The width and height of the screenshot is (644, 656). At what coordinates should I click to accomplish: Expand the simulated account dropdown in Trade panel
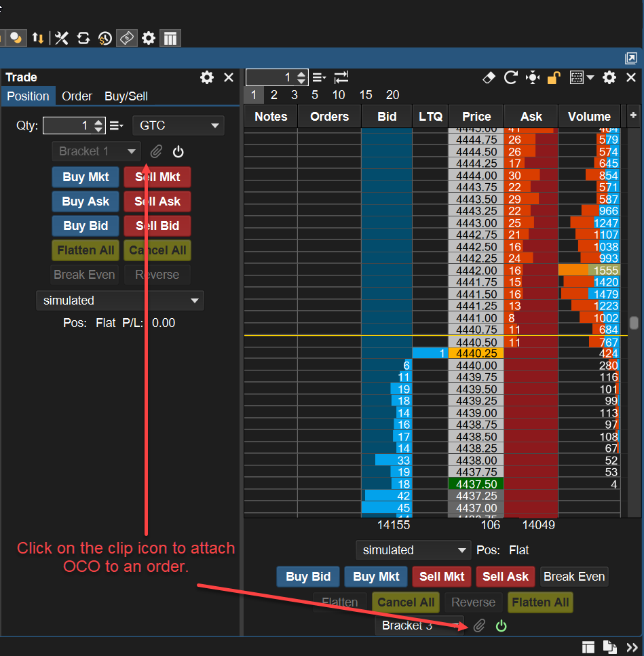click(x=119, y=301)
